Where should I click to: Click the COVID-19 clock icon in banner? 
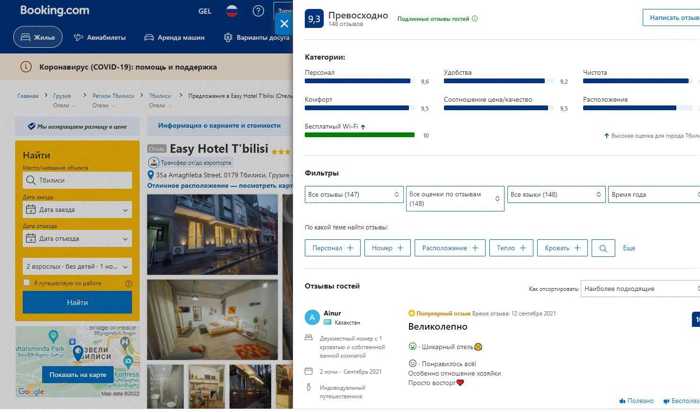pos(26,67)
